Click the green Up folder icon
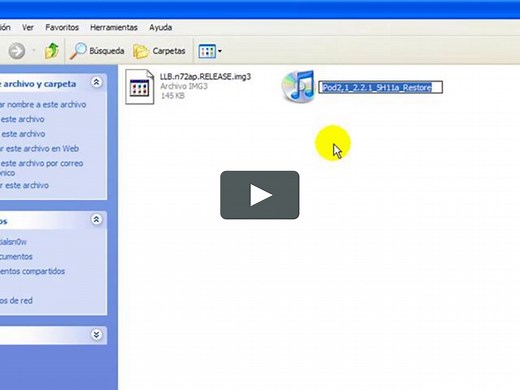 point(52,51)
